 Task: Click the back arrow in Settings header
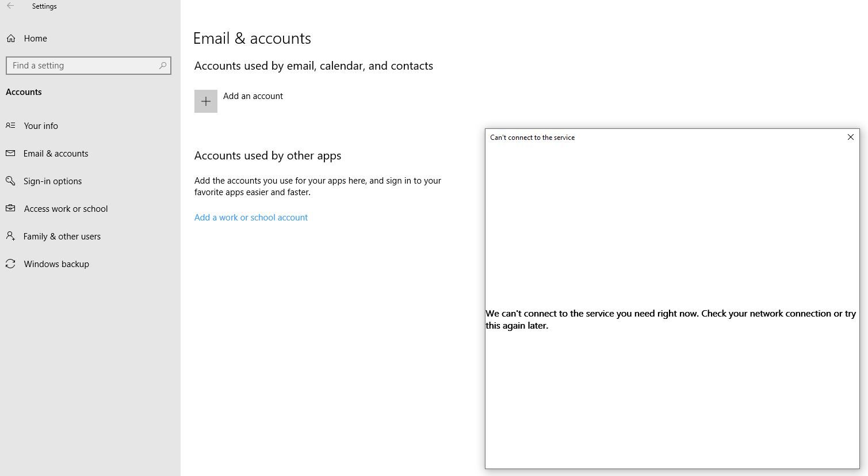tap(10, 6)
